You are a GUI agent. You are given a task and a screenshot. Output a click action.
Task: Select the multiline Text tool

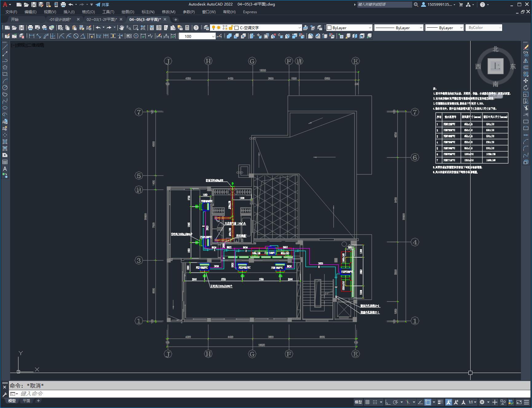(x=5, y=169)
